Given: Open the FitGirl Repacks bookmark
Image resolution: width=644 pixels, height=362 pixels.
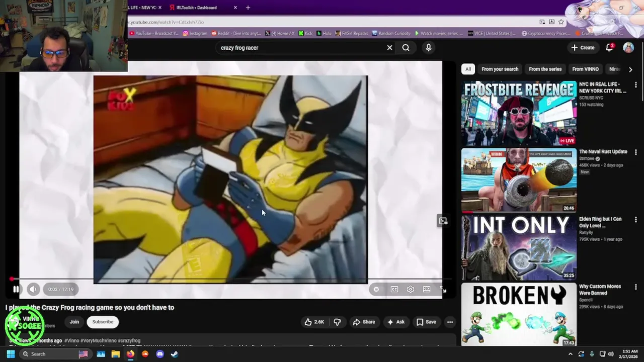Looking at the screenshot, I should pos(352,33).
